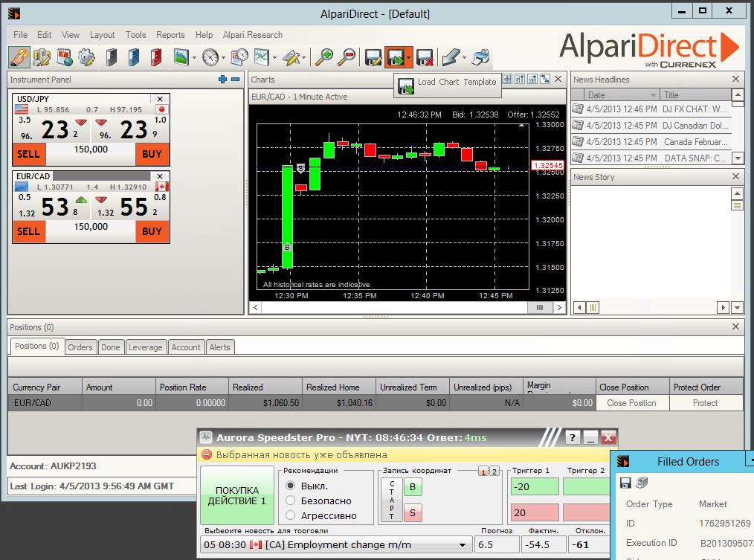Screen dimensions: 754x560
Task: Open the DJ FX CHAT news headline
Action: click(651, 109)
